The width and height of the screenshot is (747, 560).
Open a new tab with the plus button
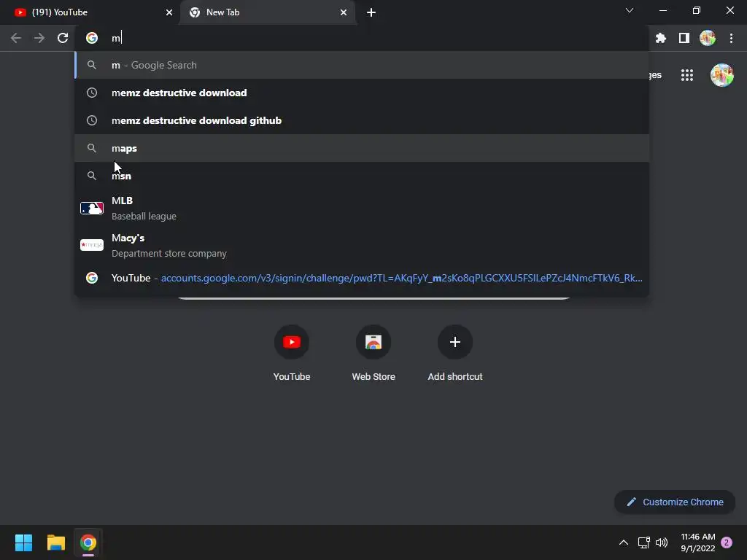371,12
